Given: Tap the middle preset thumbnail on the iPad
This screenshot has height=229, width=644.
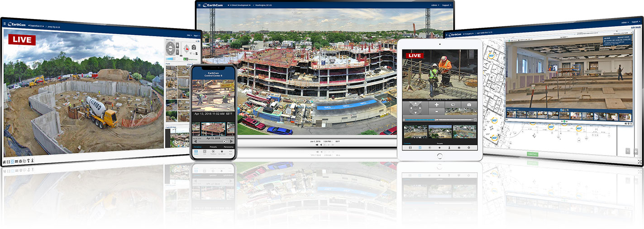Looking at the screenshot, I should click(440, 132).
